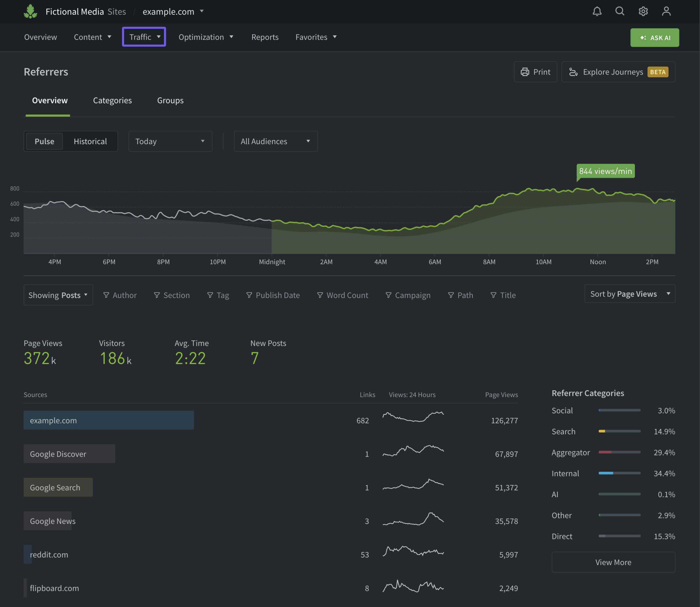This screenshot has height=607, width=700.
Task: Click the green leaf logo icon
Action: coord(31,11)
